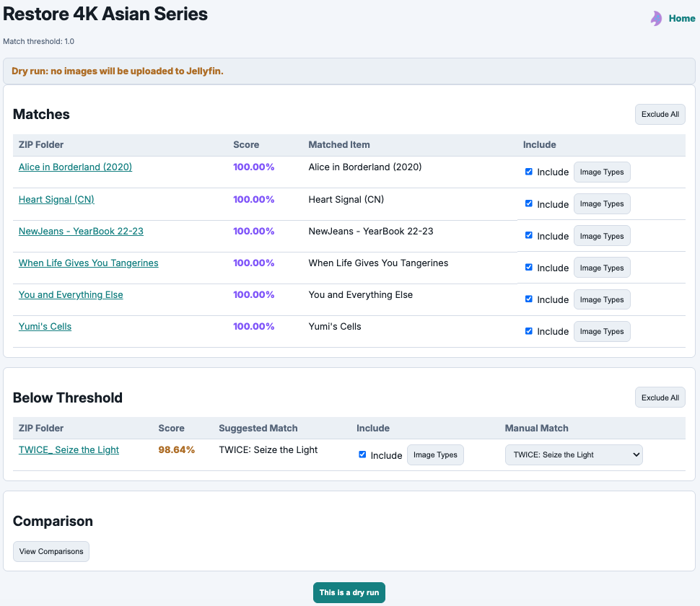This screenshot has width=700, height=606.
Task: Click the Comparison section heading
Action: (x=53, y=521)
